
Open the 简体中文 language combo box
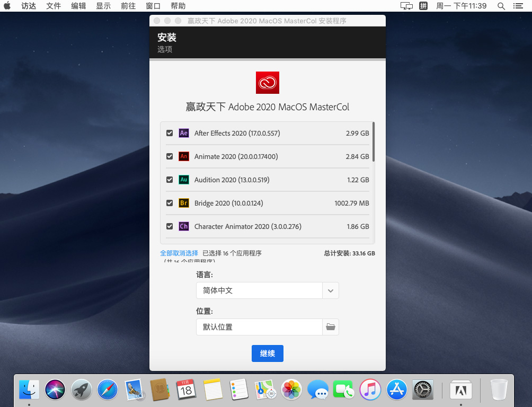tap(268, 290)
